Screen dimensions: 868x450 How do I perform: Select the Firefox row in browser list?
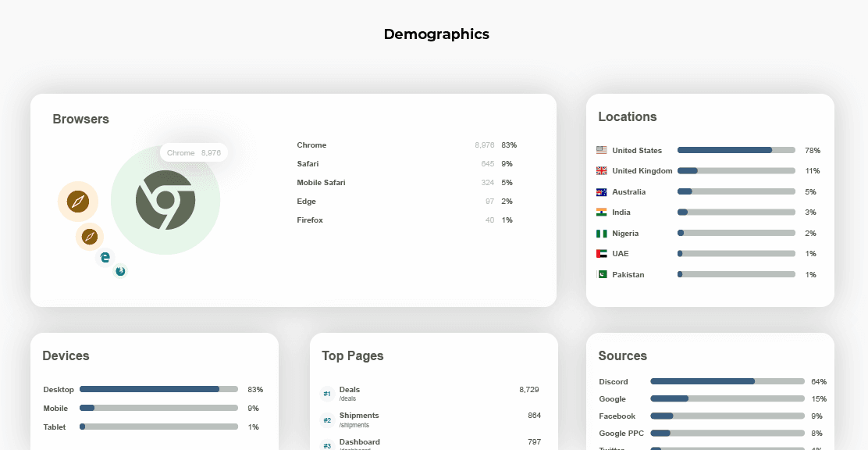pos(310,220)
